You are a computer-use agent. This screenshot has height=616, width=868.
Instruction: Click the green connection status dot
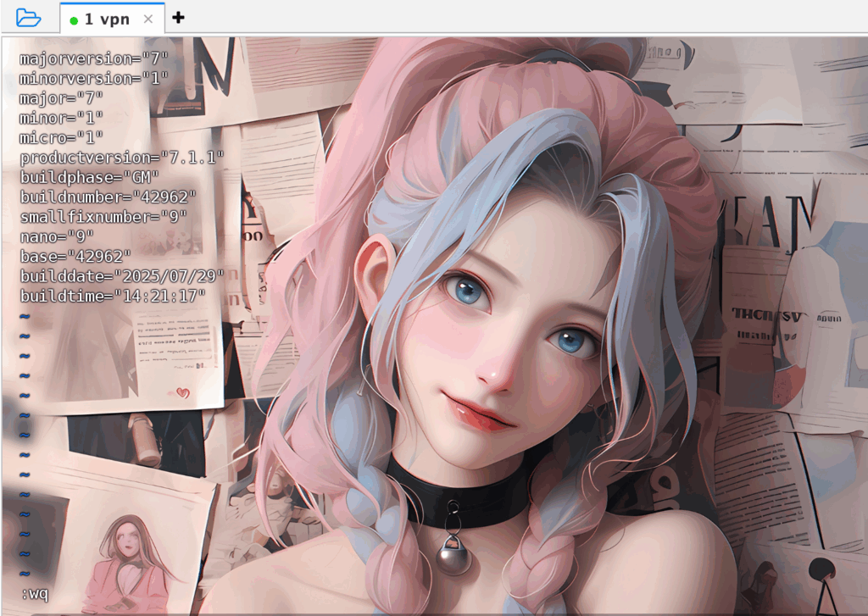[74, 19]
